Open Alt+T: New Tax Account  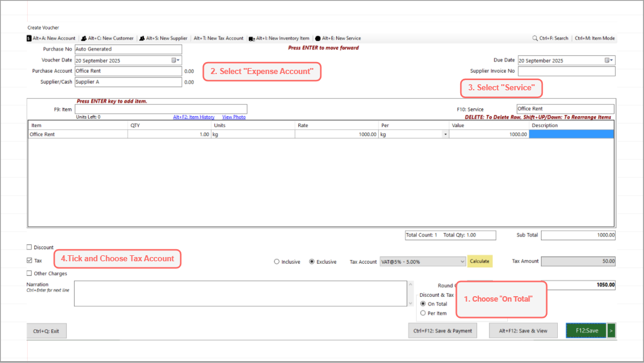tap(219, 38)
